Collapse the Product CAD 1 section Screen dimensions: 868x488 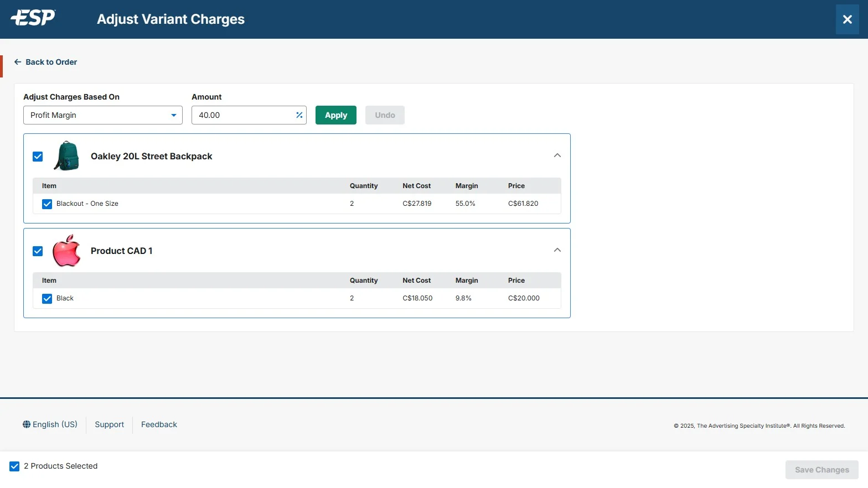click(x=557, y=250)
